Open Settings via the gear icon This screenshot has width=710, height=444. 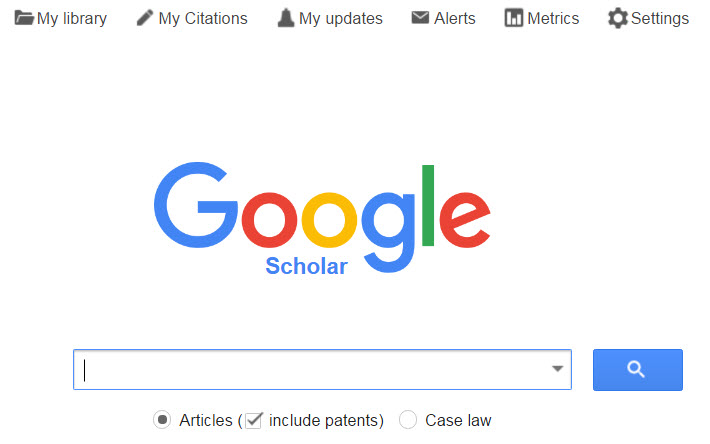(618, 18)
